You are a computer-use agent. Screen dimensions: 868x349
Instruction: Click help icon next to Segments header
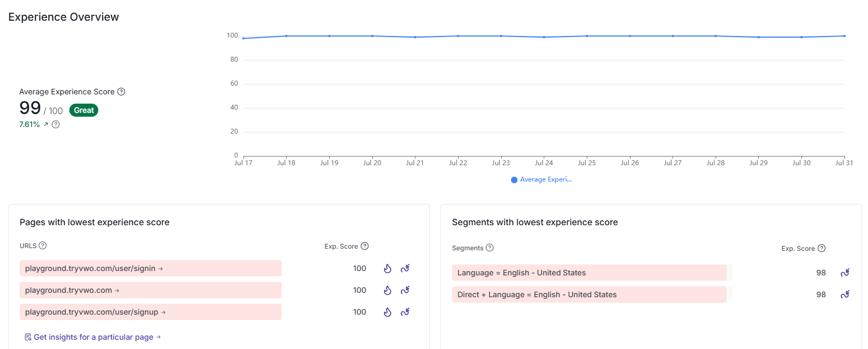click(x=490, y=248)
